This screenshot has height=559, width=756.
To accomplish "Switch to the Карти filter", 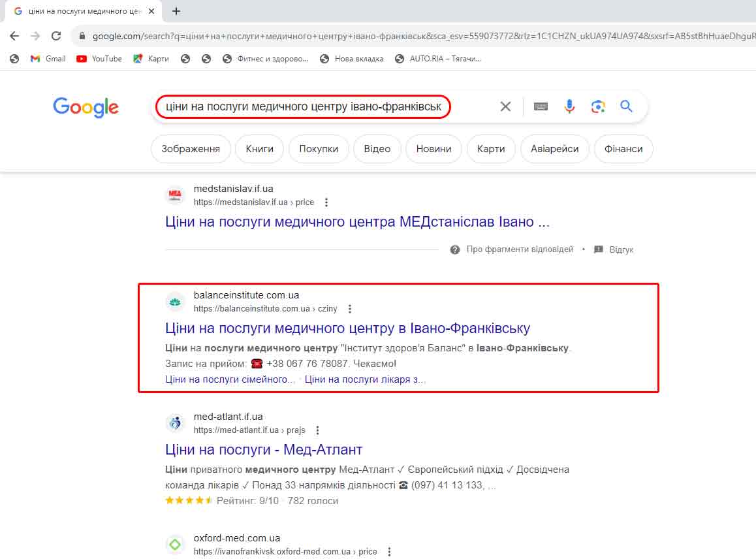I will coord(491,149).
